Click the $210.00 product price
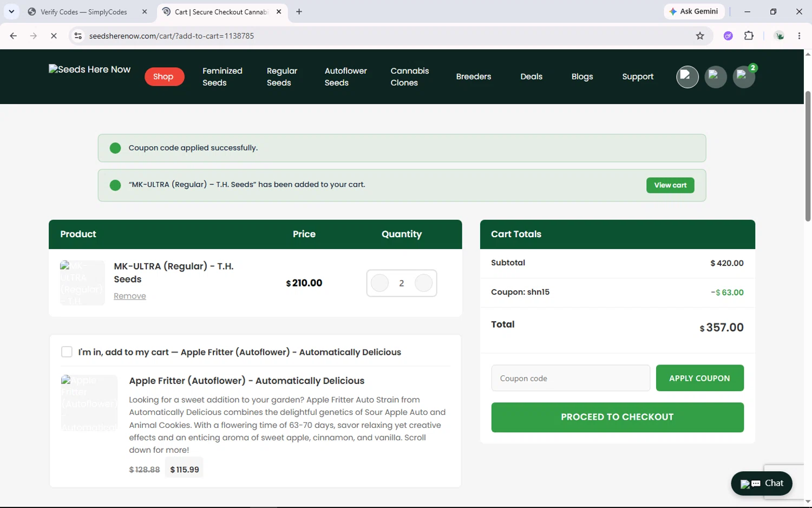This screenshot has height=508, width=812. click(304, 283)
